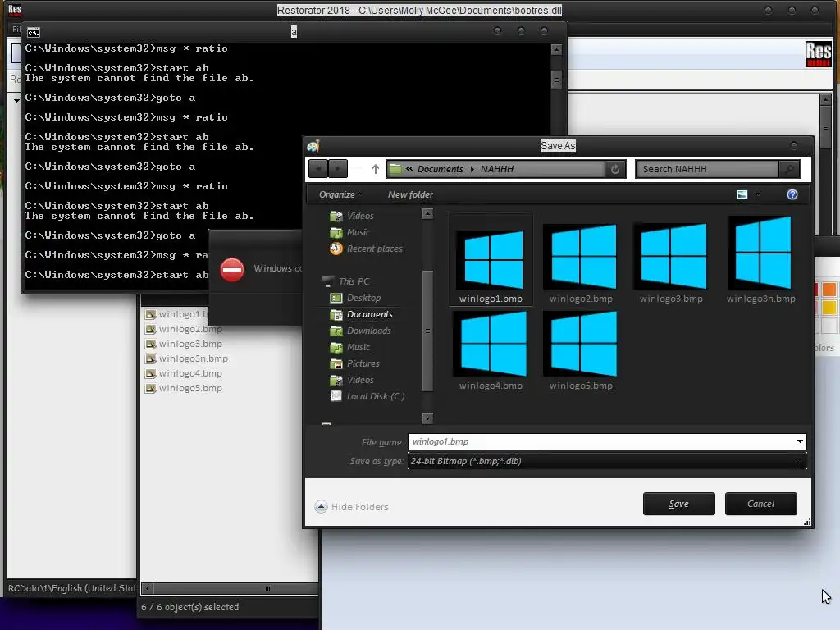Select winlogo5.bmp in Restorator file list
This screenshot has width=840, height=630.
click(184, 388)
